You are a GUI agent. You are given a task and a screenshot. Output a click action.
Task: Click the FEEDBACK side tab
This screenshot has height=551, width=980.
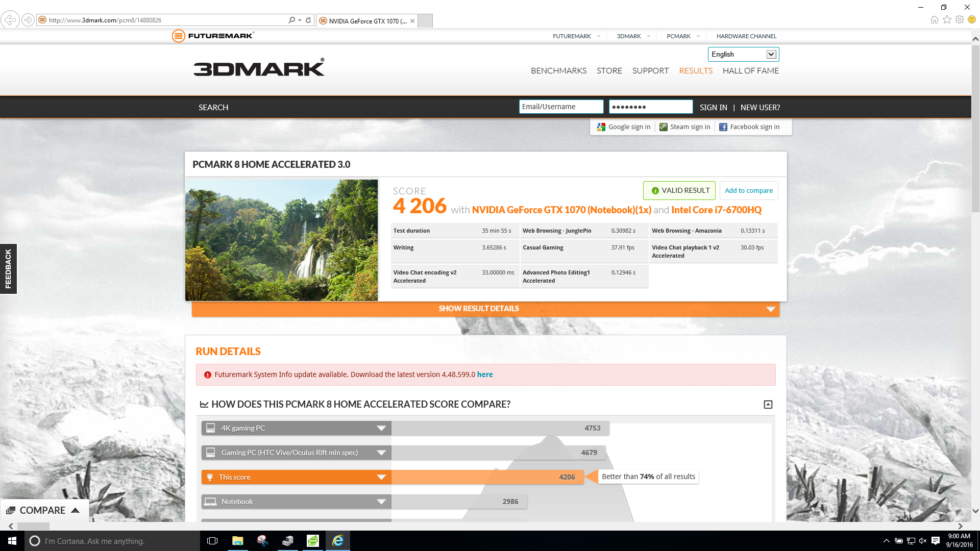[8, 269]
